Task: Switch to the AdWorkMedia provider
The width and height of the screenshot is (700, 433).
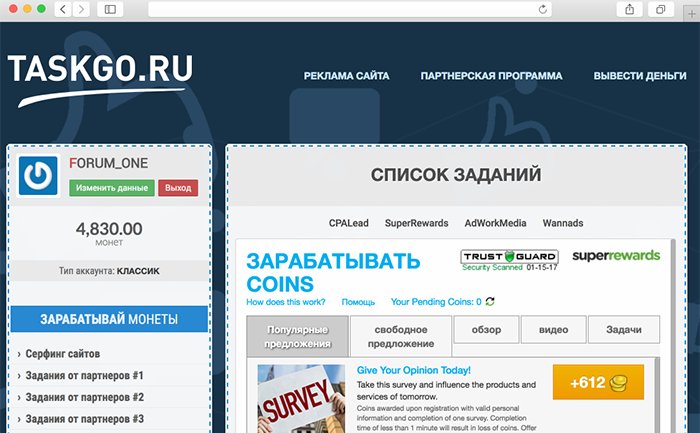Action: point(495,223)
